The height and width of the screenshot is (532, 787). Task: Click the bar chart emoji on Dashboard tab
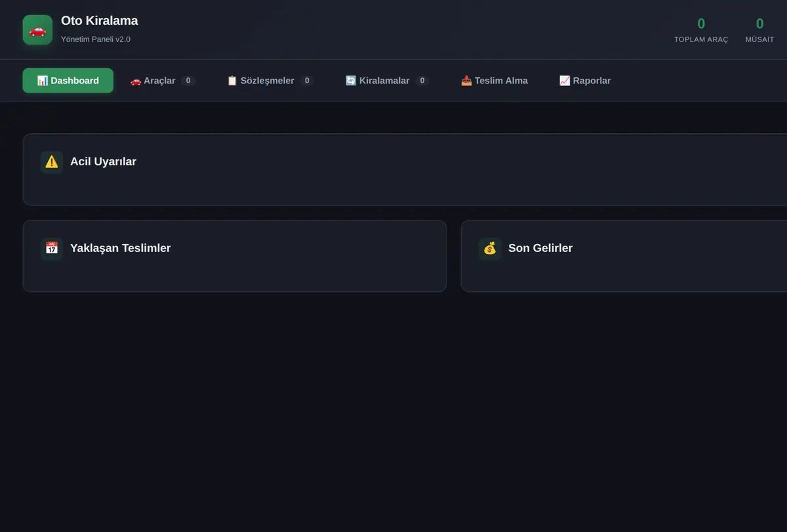(43, 81)
